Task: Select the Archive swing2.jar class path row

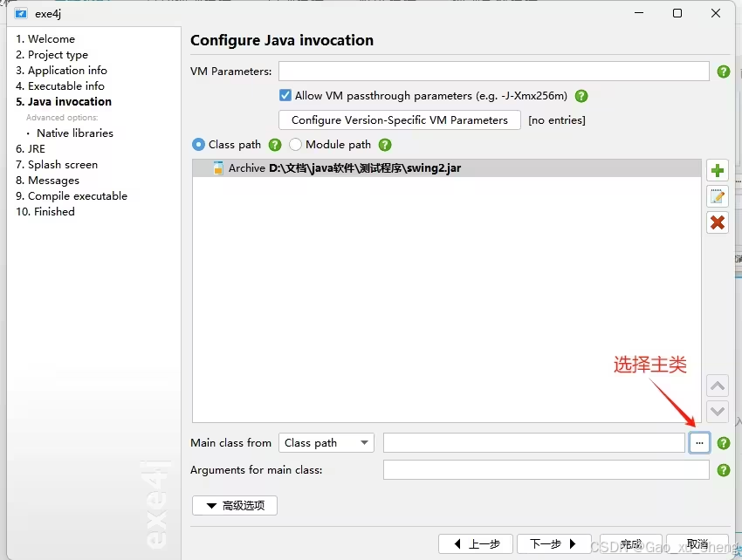Action: coord(447,167)
